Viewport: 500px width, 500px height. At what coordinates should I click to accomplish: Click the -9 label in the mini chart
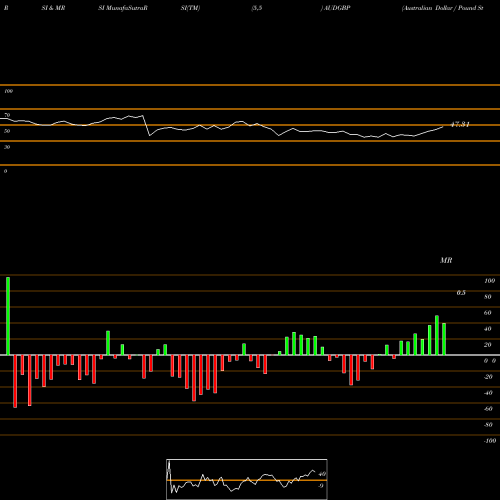321,486
